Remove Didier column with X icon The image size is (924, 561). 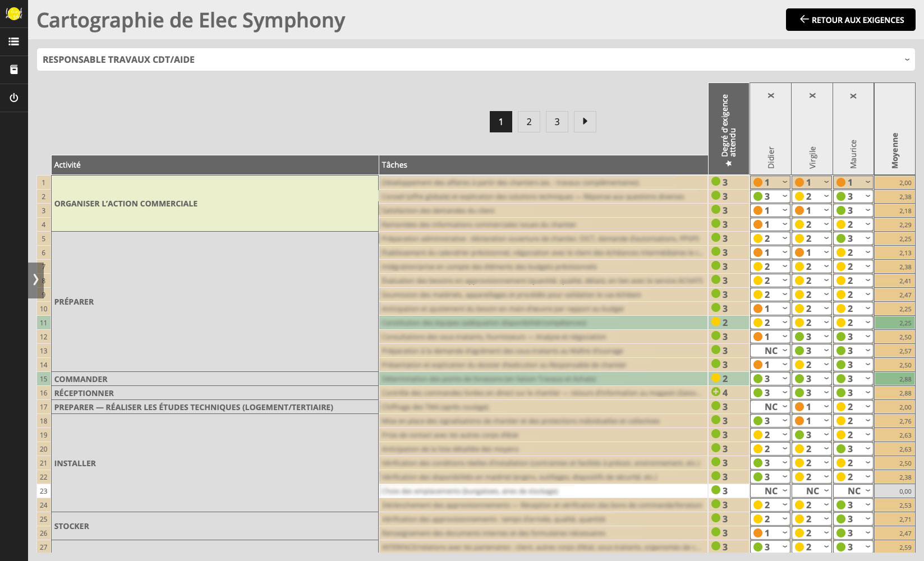pos(771,96)
